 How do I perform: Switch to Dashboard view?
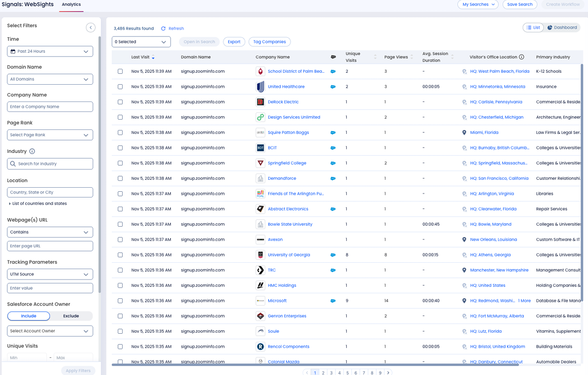click(x=562, y=27)
